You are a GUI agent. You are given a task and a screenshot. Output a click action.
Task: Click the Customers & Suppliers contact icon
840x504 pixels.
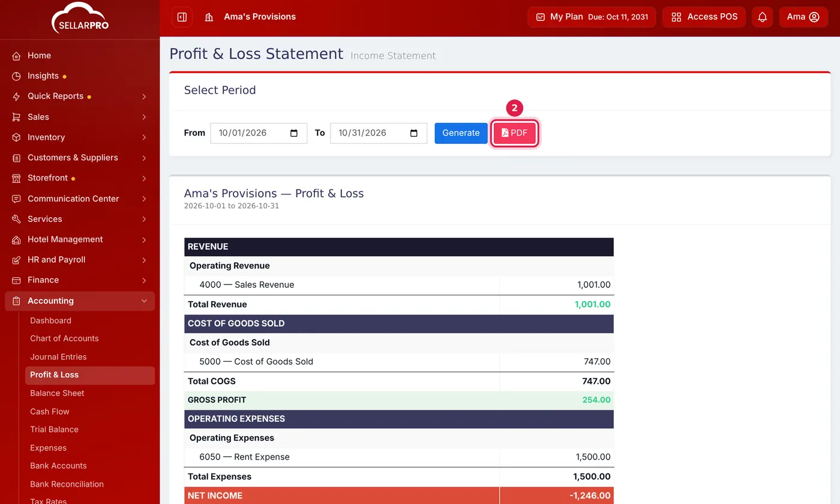[x=16, y=158]
